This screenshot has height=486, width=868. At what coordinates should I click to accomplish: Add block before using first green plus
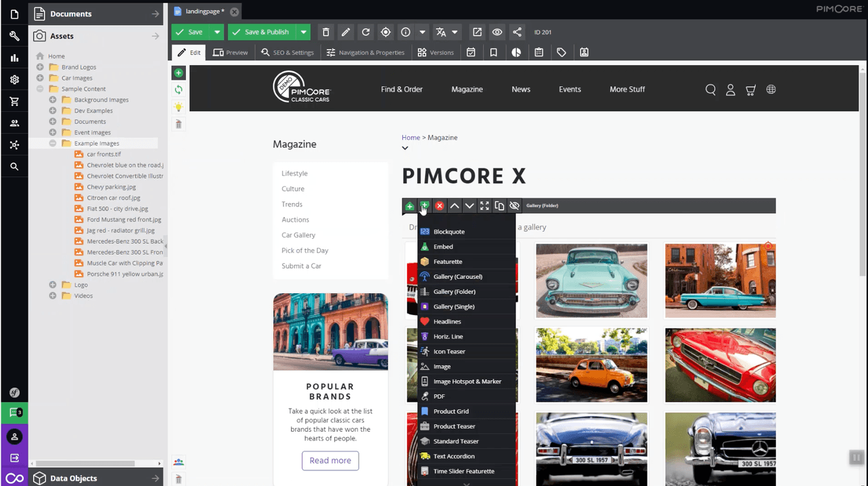[x=410, y=206]
